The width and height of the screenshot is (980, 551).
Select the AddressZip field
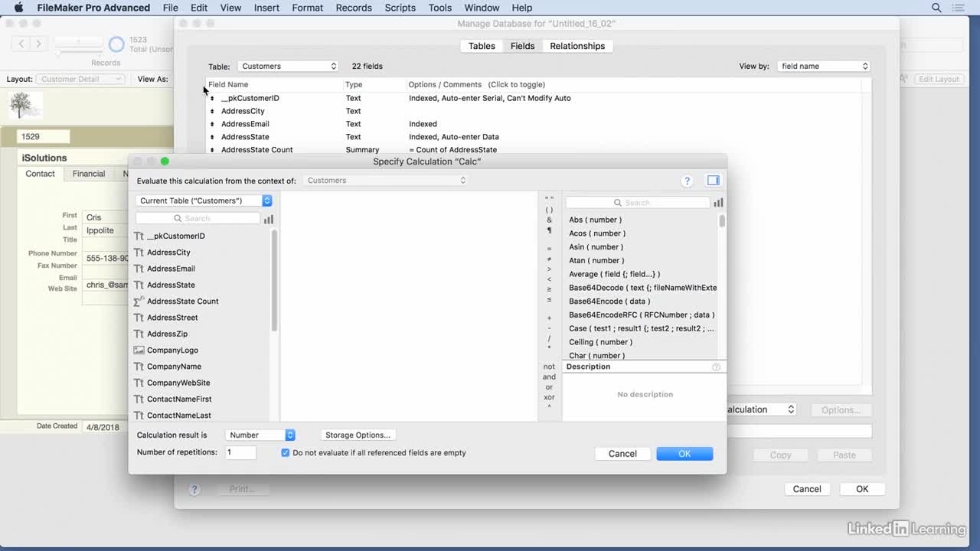[x=167, y=334]
